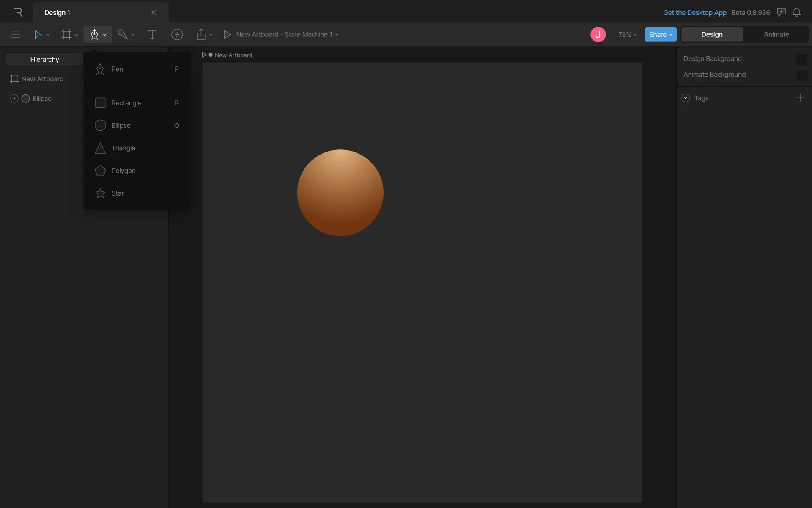Click the blue Share button

click(x=660, y=34)
